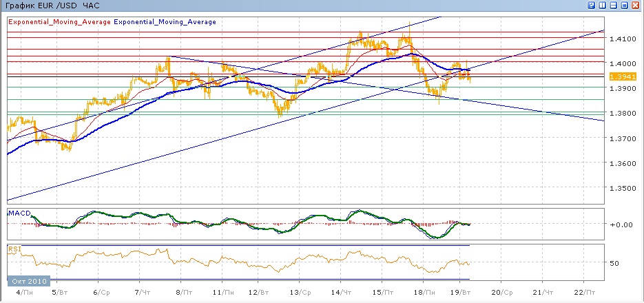The height and width of the screenshot is (303, 644).
Task: Click the График EUR/USD ЧАС title bar
Action: click(x=52, y=5)
